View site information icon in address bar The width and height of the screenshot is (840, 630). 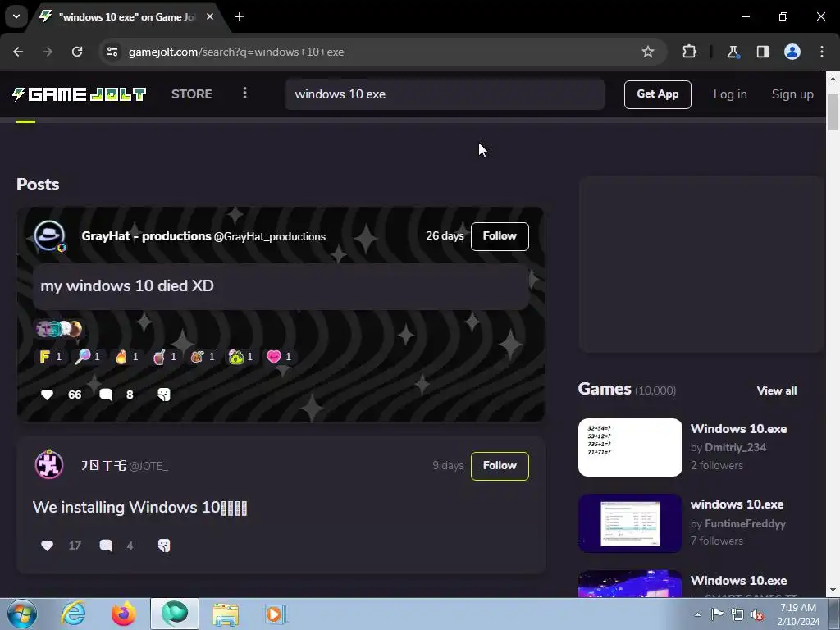pos(112,52)
